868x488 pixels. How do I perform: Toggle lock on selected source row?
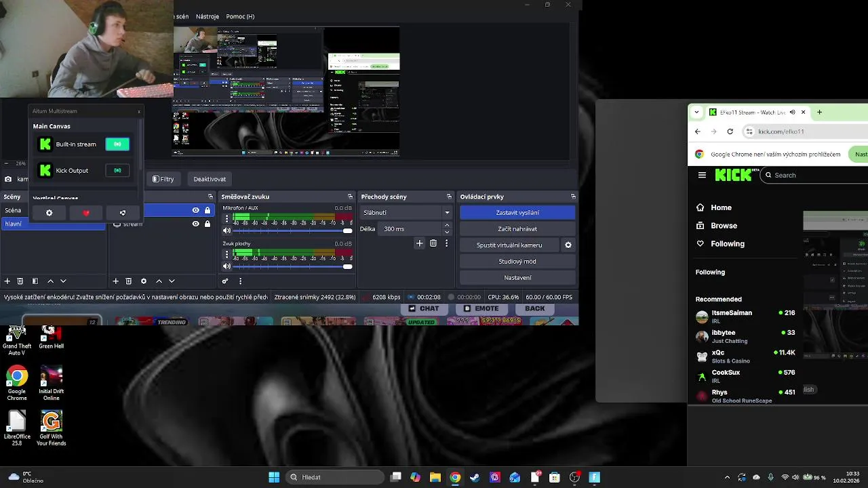(x=208, y=211)
